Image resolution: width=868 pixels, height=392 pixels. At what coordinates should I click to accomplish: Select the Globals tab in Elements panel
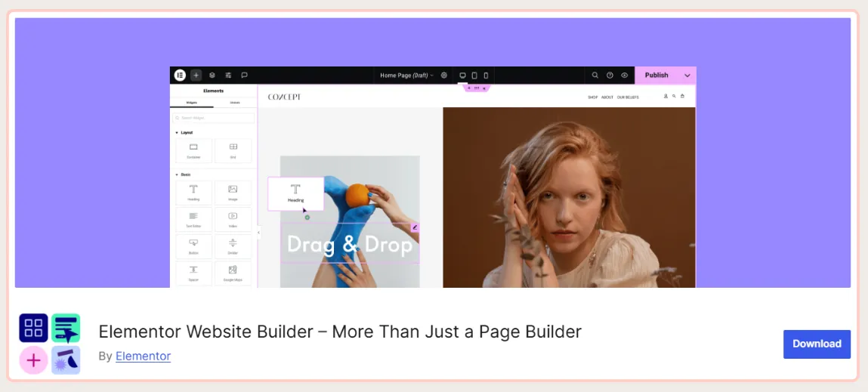point(235,103)
